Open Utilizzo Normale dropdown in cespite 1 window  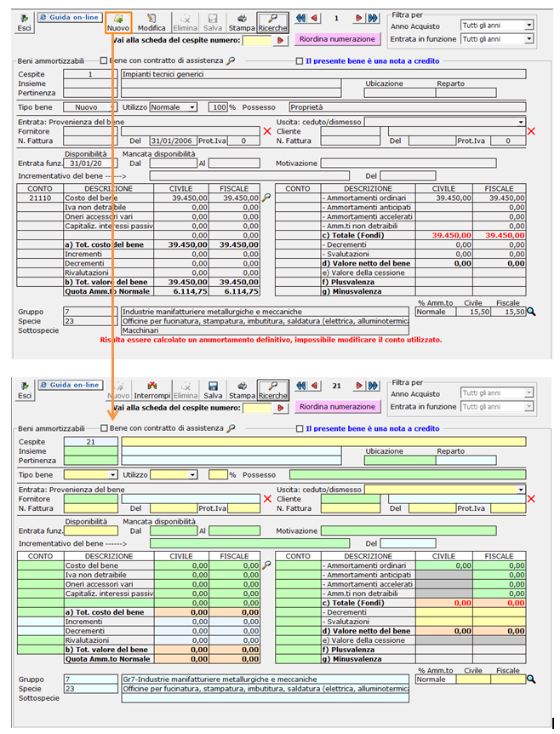[x=192, y=107]
